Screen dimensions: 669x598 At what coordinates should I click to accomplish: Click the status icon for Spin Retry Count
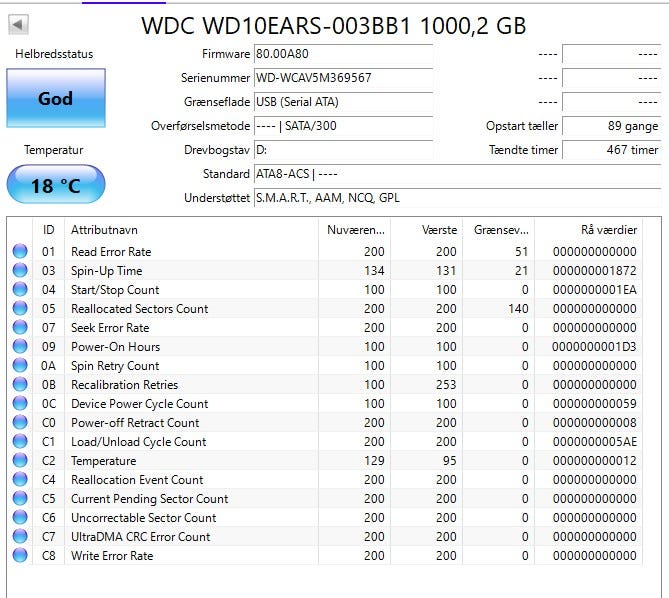(20, 365)
